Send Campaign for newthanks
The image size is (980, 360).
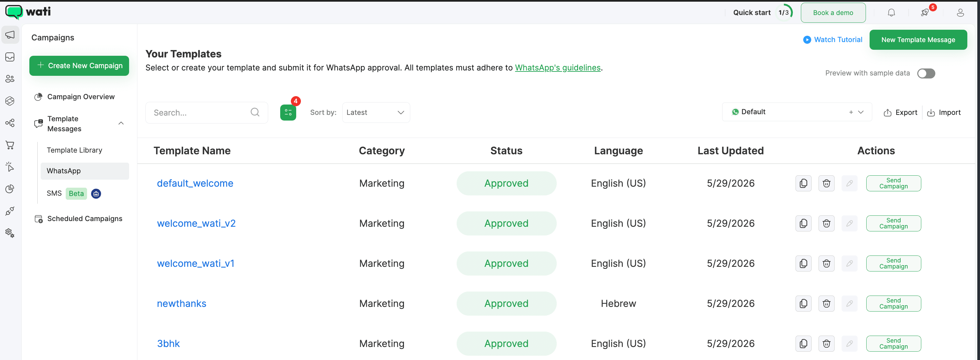coord(893,304)
